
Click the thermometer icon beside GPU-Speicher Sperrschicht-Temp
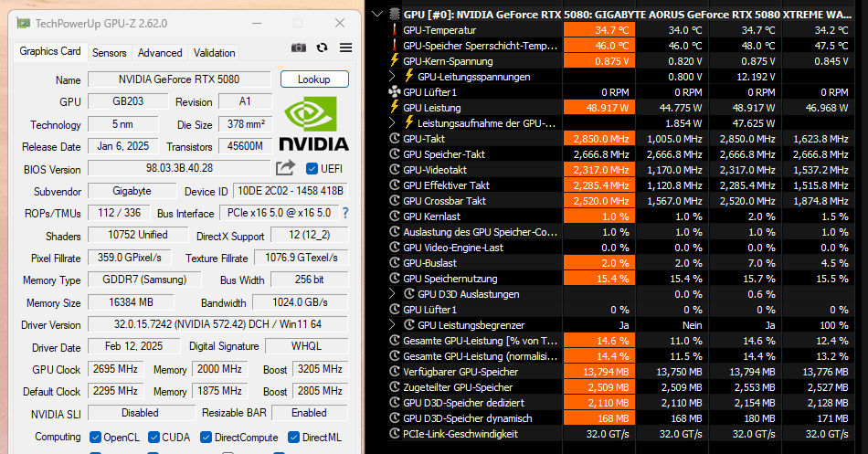pos(395,46)
